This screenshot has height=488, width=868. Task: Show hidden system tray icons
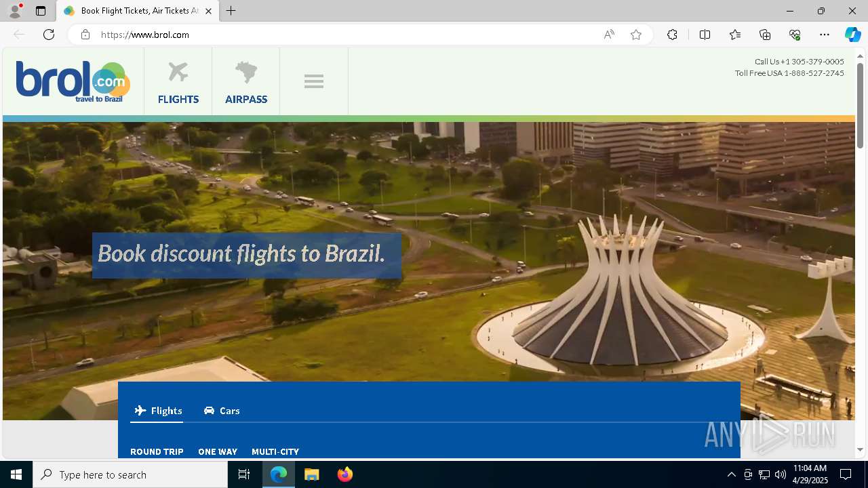point(731,474)
